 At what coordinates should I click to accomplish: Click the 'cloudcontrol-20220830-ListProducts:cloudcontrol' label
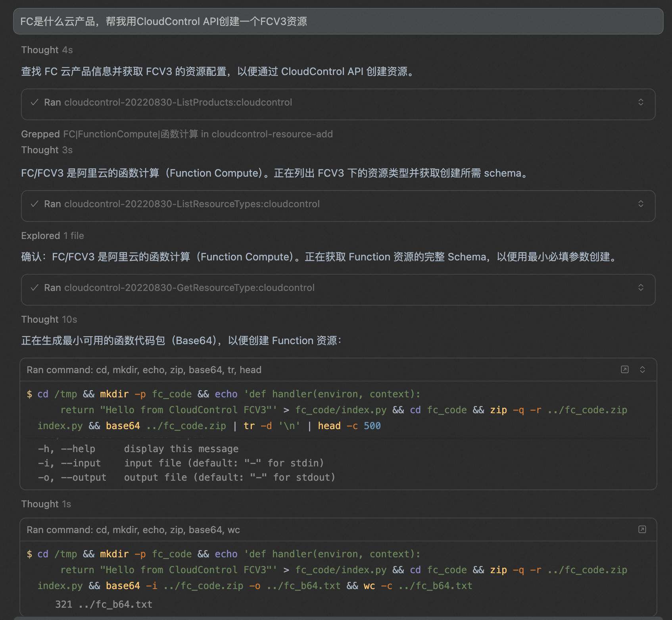pyautogui.click(x=178, y=102)
